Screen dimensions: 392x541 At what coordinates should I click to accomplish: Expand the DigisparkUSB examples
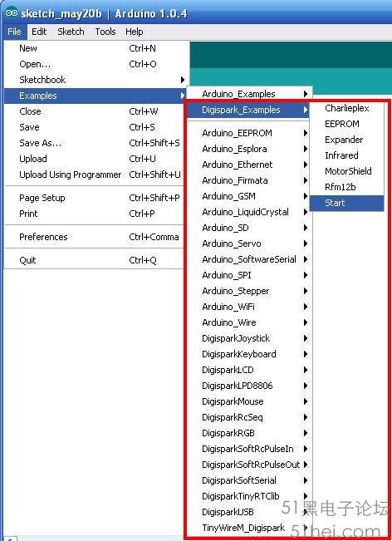(249, 513)
